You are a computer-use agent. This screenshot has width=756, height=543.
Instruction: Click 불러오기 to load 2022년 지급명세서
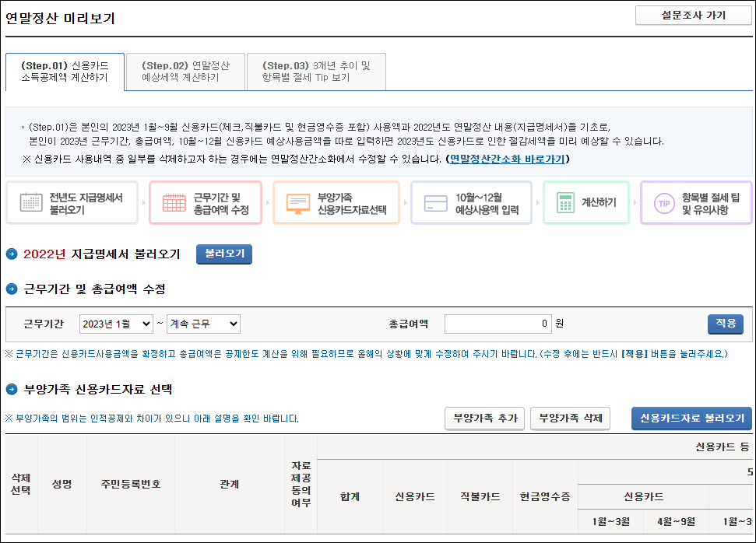click(223, 254)
